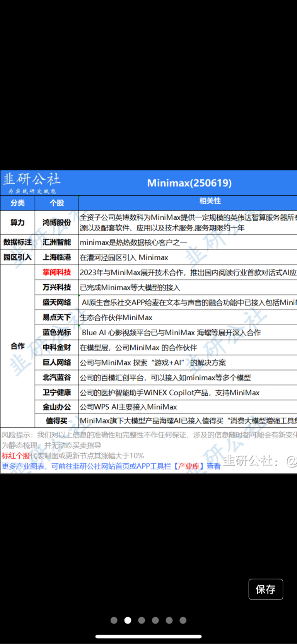Tap stock name 金山办公

(57, 407)
